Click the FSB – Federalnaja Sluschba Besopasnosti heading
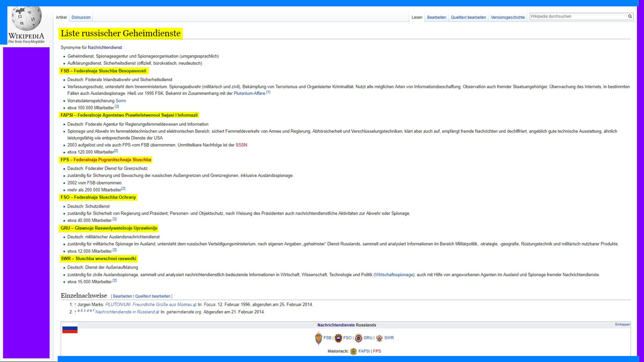The width and height of the screenshot is (644, 362). (x=103, y=71)
